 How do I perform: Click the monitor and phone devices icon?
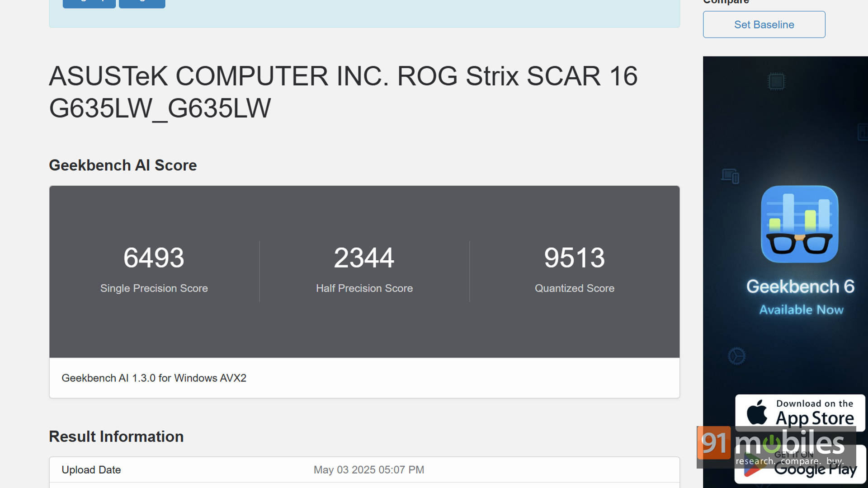point(730,176)
